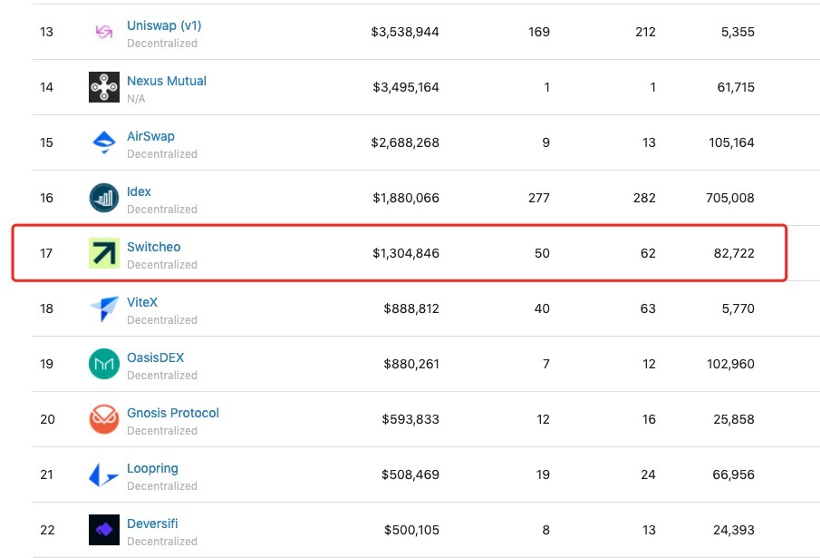Click the pairs count 282 for Idex
Image resolution: width=820 pixels, height=558 pixels.
(644, 198)
